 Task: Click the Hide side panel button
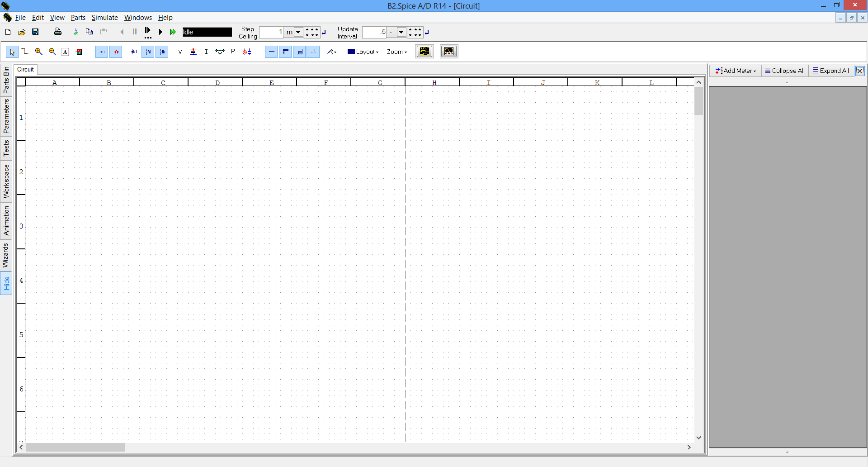tap(6, 283)
